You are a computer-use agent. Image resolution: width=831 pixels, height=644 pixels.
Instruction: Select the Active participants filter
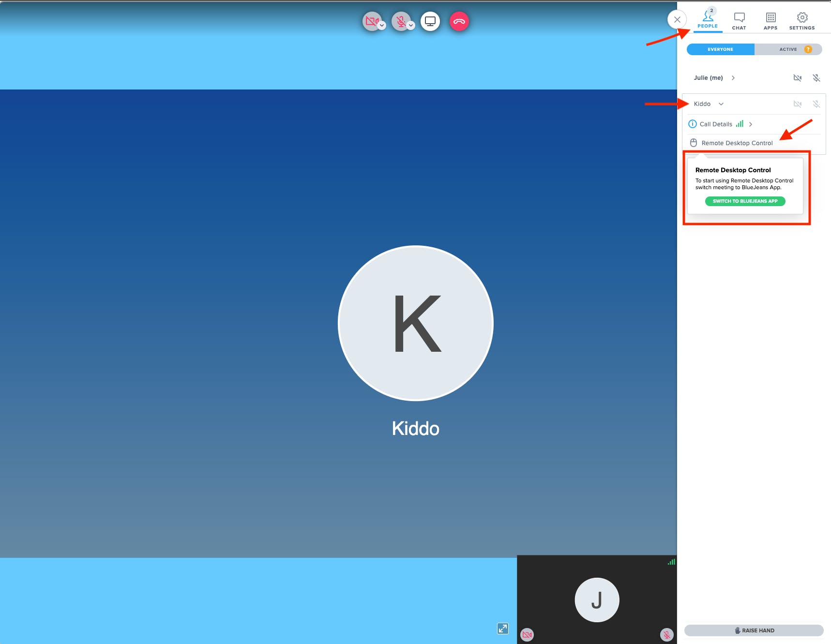click(788, 49)
